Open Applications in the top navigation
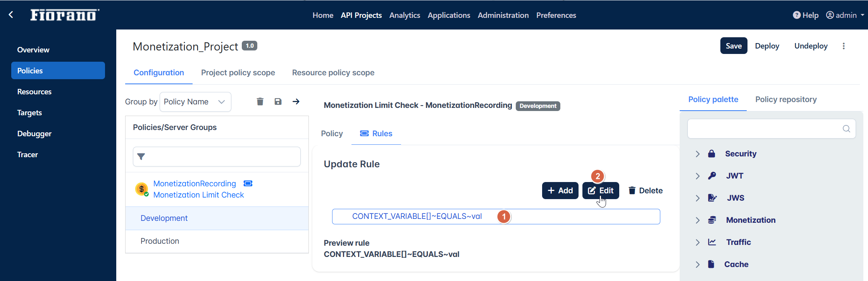The width and height of the screenshot is (868, 281). tap(449, 15)
